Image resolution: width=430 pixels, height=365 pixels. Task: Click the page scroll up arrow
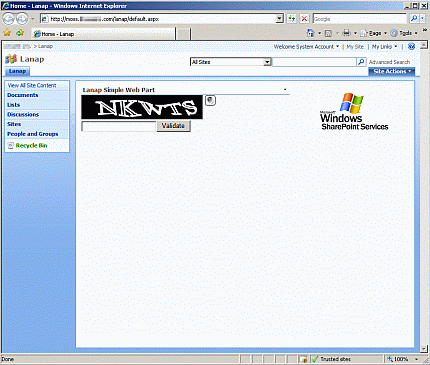[424, 45]
